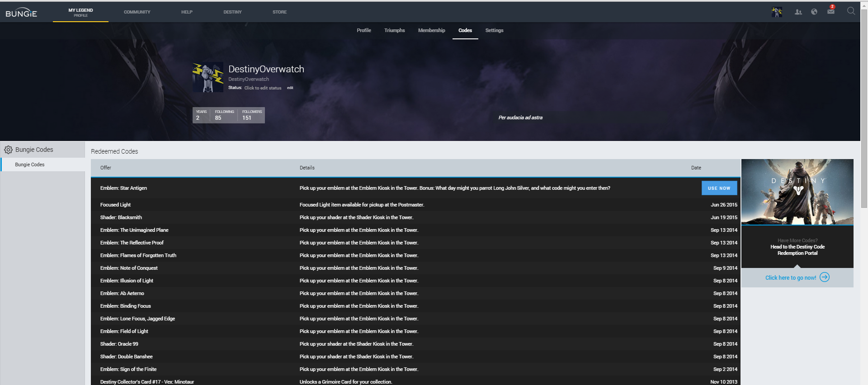Click the circled arrow next to Click here to go now
The width and height of the screenshot is (868, 385).
[x=825, y=277]
